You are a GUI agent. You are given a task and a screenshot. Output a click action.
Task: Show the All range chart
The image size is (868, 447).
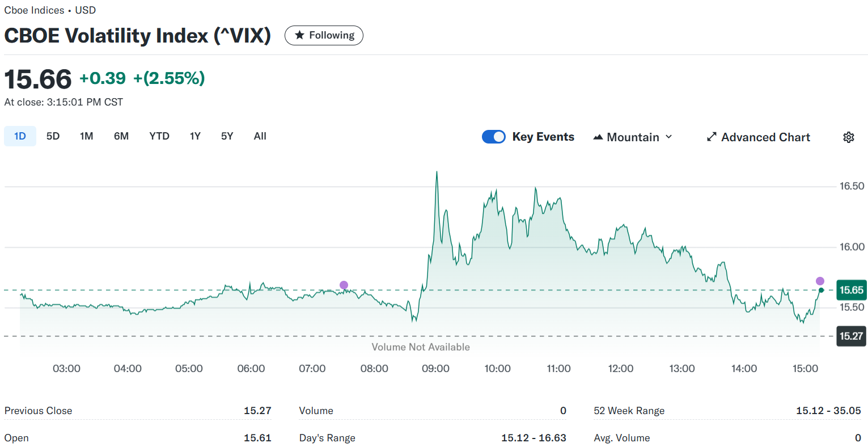click(260, 136)
